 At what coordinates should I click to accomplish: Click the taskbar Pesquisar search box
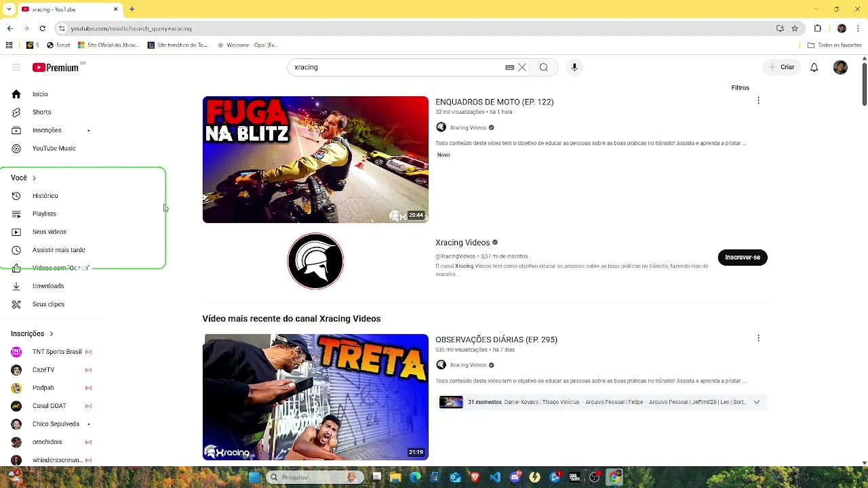click(x=315, y=477)
